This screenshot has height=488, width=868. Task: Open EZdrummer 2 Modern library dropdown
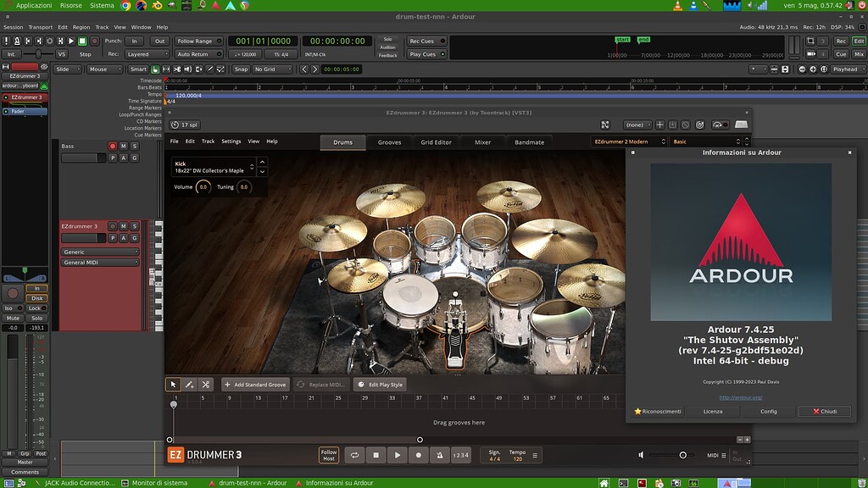[629, 141]
